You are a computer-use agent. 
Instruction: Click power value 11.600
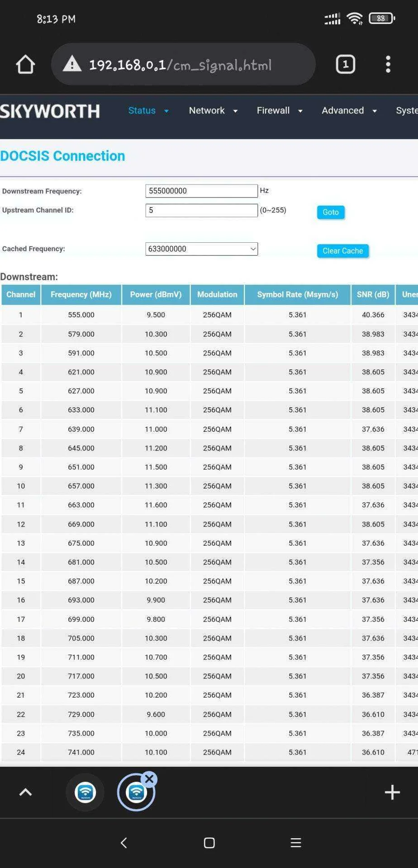pyautogui.click(x=156, y=505)
